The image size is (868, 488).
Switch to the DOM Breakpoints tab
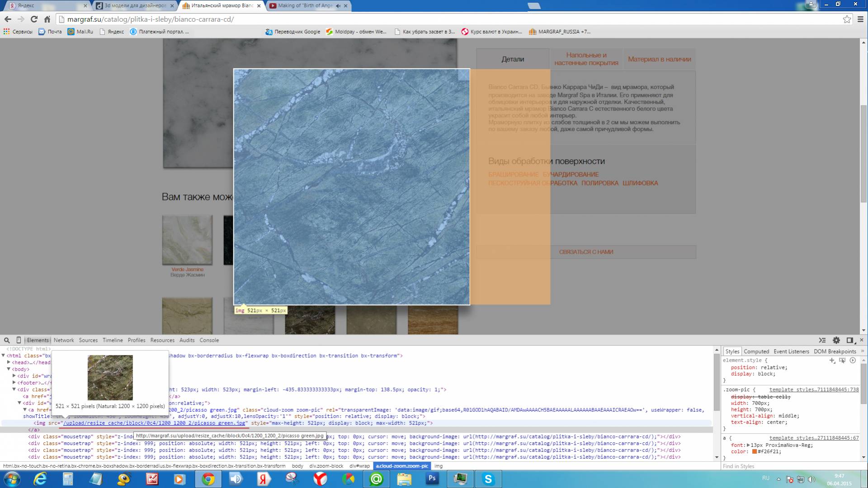(x=835, y=351)
